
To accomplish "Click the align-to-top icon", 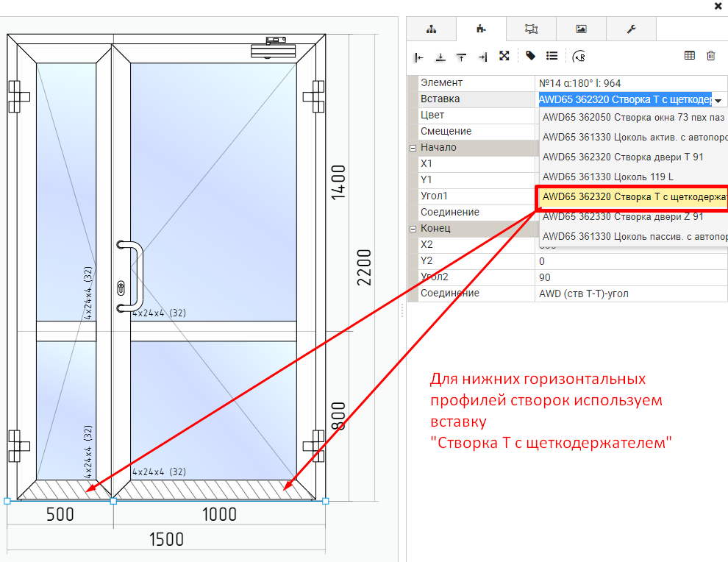I will point(461,57).
